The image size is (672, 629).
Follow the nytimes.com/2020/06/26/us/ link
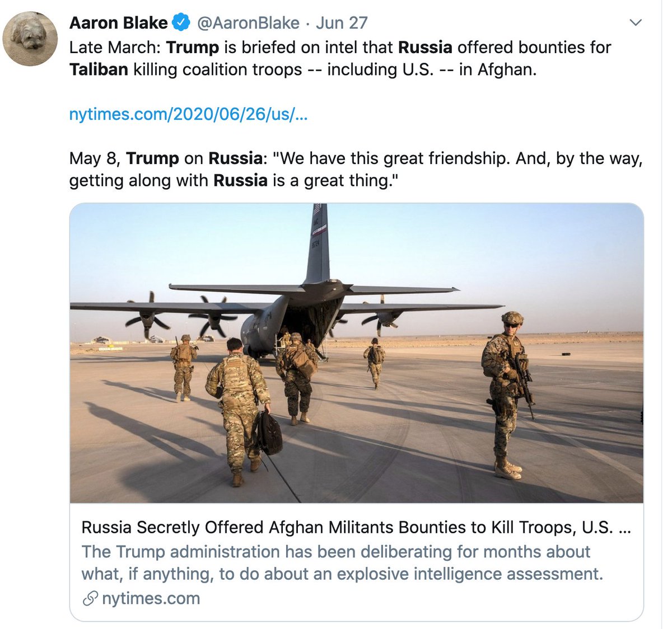pyautogui.click(x=188, y=114)
